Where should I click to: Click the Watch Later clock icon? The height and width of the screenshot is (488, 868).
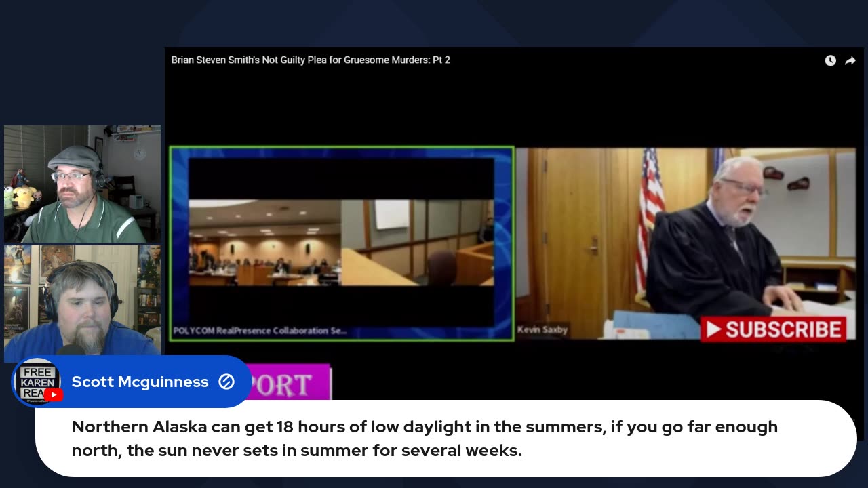[830, 60]
